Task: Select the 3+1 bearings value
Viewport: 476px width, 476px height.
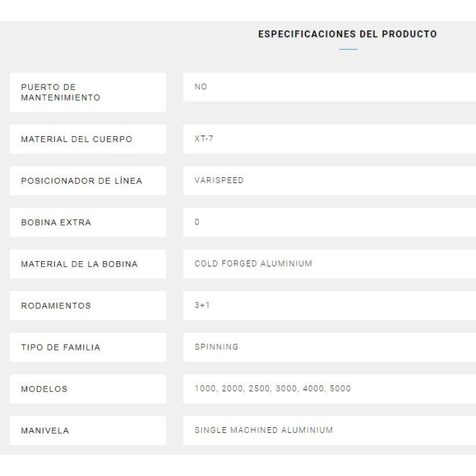Action: coord(202,305)
